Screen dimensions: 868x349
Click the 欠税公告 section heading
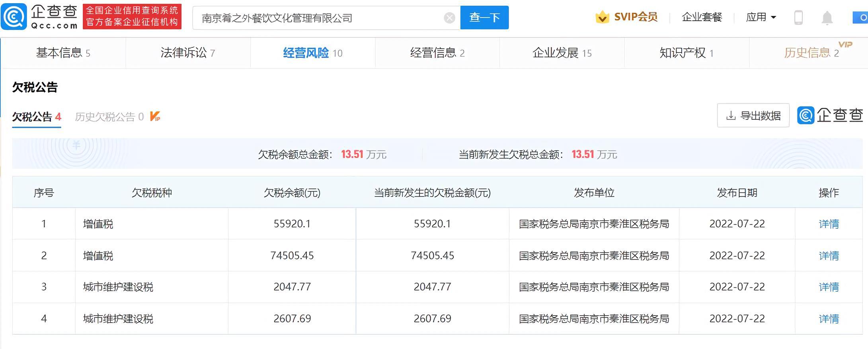pyautogui.click(x=35, y=87)
